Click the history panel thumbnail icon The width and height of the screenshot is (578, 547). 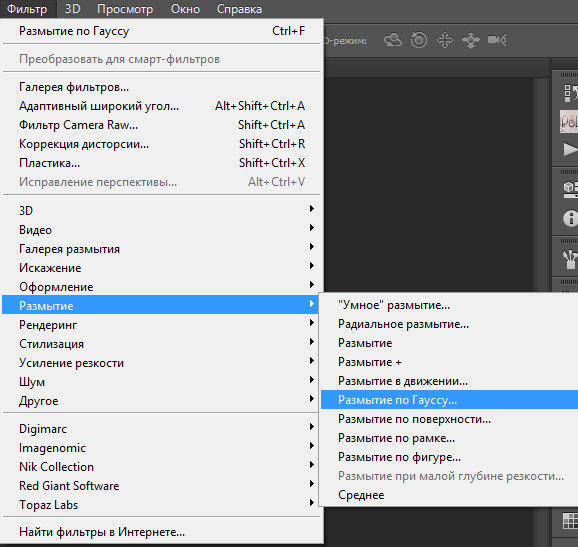(x=569, y=121)
